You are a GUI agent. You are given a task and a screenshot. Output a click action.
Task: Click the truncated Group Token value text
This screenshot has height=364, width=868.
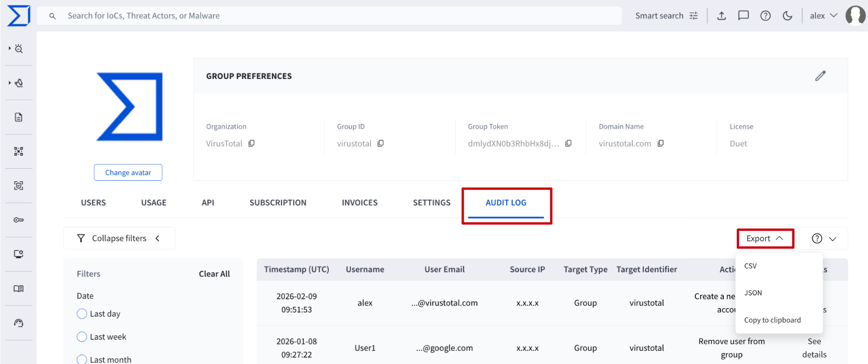tap(514, 143)
